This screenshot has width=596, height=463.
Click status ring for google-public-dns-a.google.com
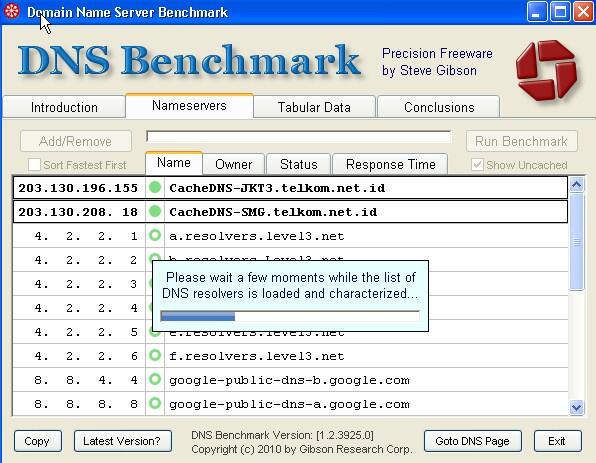tap(155, 403)
